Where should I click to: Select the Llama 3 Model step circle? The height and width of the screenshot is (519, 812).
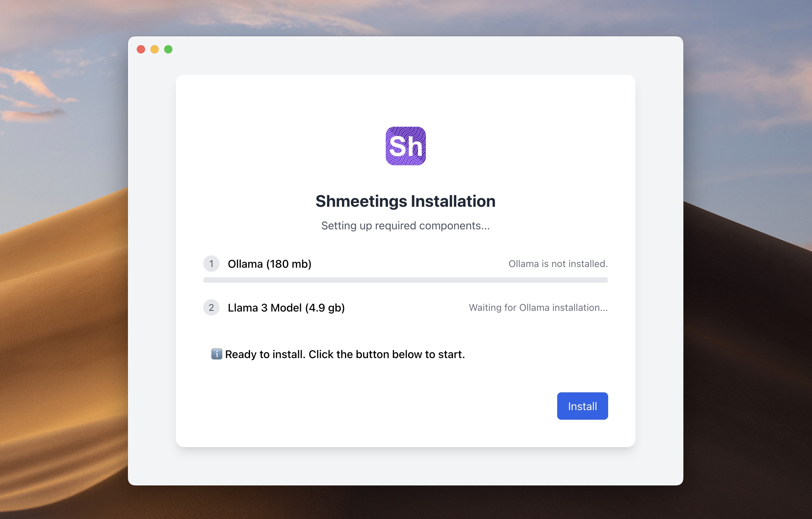coord(211,307)
